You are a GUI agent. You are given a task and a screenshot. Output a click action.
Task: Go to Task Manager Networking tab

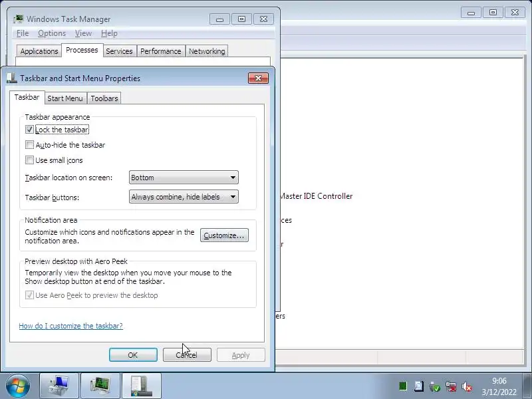point(207,51)
